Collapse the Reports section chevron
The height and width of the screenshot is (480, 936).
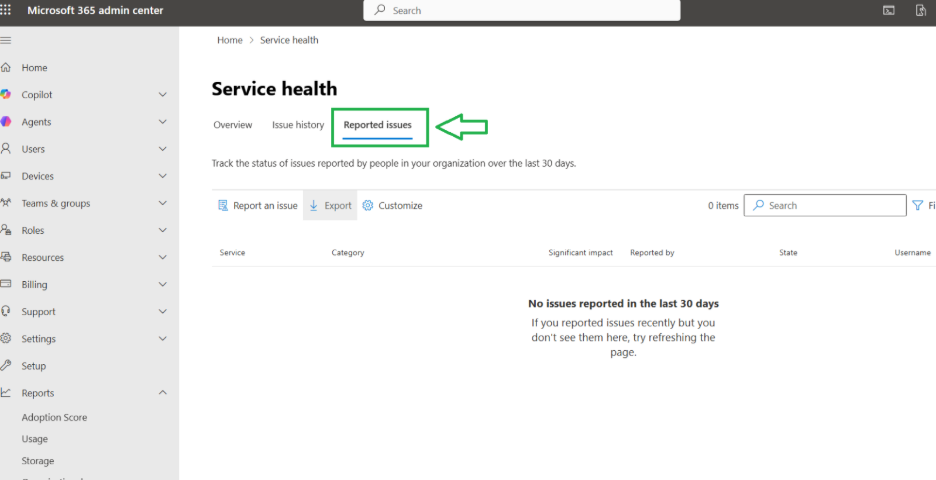tap(162, 393)
